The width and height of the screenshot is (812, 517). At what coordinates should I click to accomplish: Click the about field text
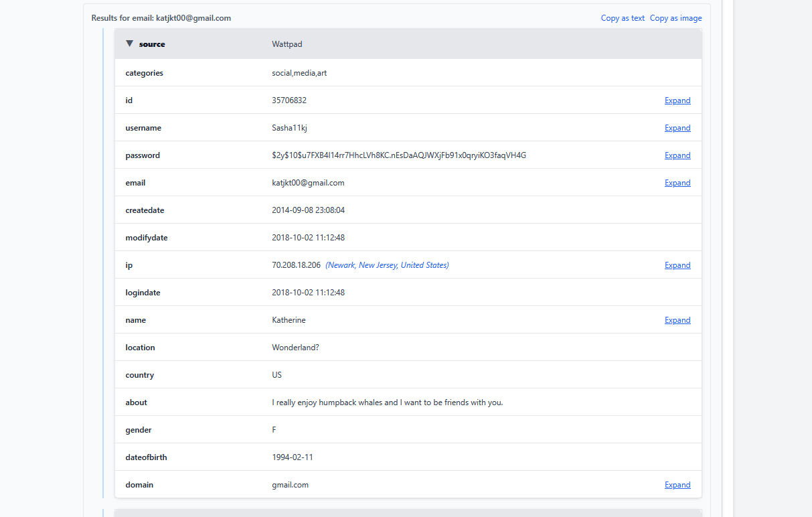pyautogui.click(x=387, y=402)
